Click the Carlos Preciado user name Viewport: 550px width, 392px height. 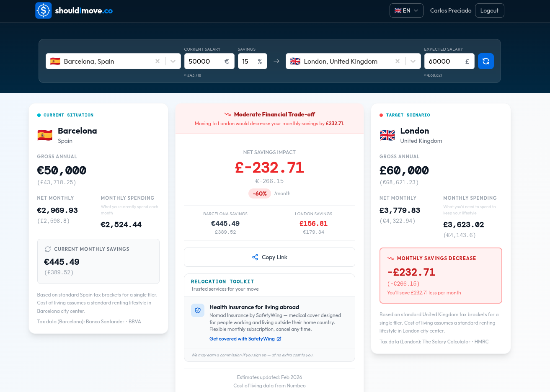tap(451, 10)
